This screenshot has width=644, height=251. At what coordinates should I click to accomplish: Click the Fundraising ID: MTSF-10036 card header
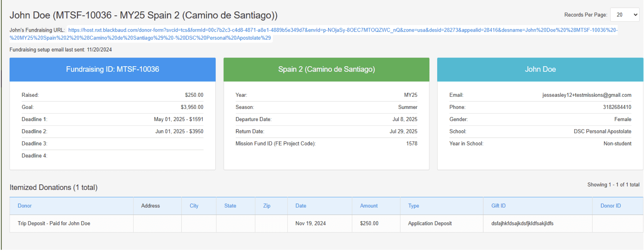tap(113, 69)
